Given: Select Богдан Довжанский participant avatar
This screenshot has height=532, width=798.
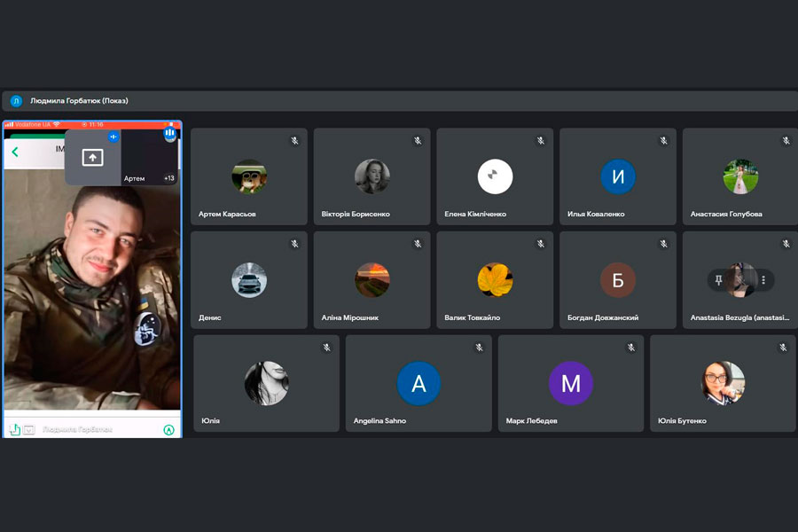Looking at the screenshot, I should 618,280.
